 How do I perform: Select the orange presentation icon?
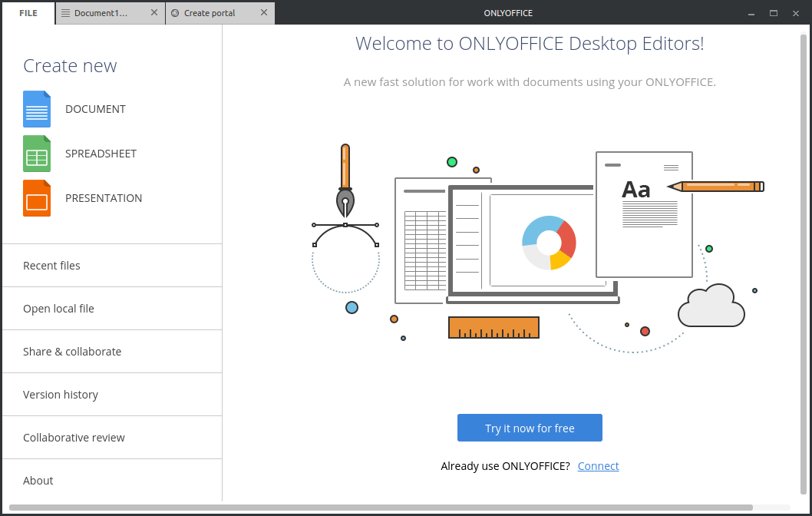click(x=36, y=198)
